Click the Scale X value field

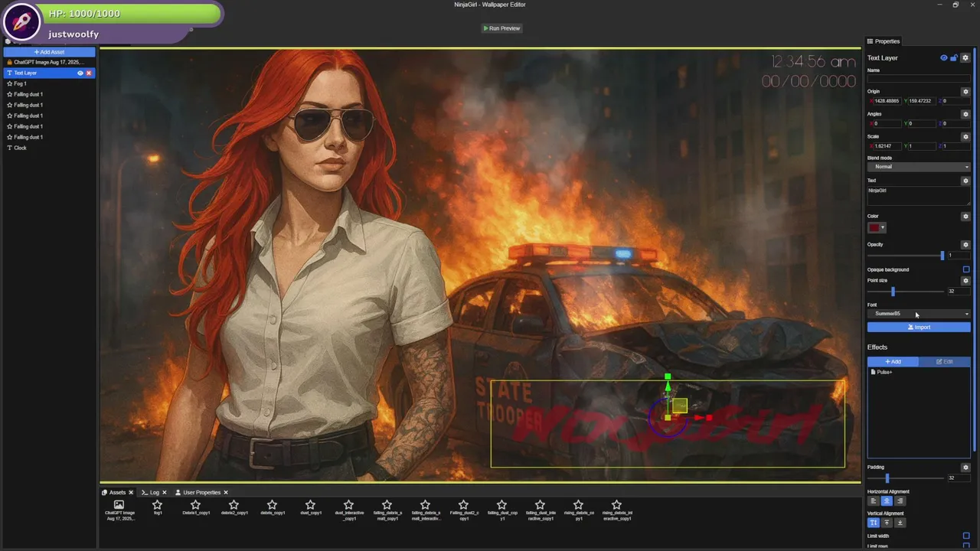pos(887,146)
